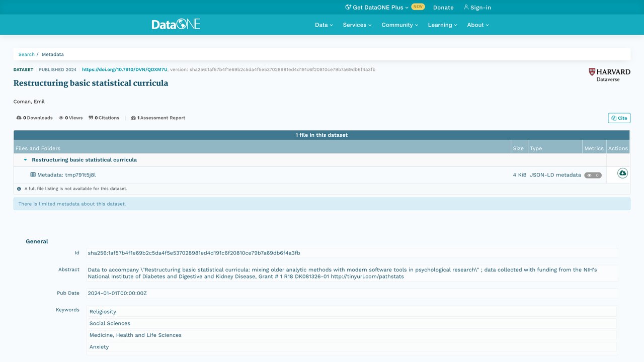The width and height of the screenshot is (644, 362).
Task: Click the JSON-LD metadata type cell
Action: tap(555, 175)
